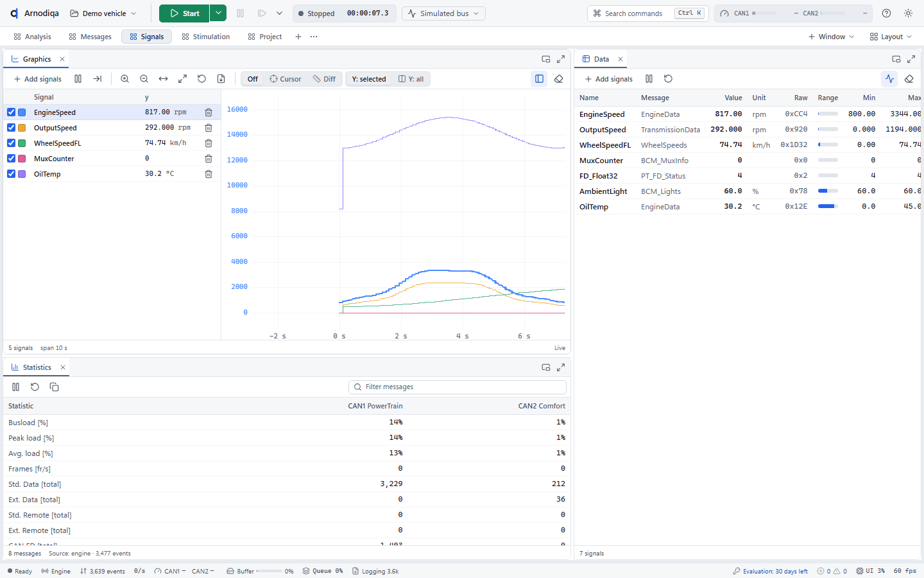Screen dimensions: 924x578
Task: Add signals to the Graphics panel
Action: 38,79
